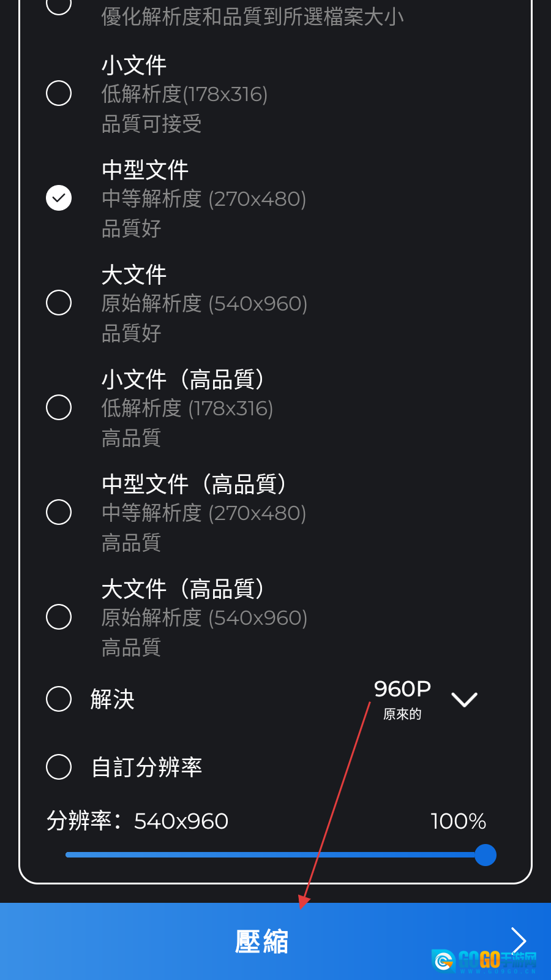
Task: Click the checked 中型文件 radio button
Action: [59, 198]
